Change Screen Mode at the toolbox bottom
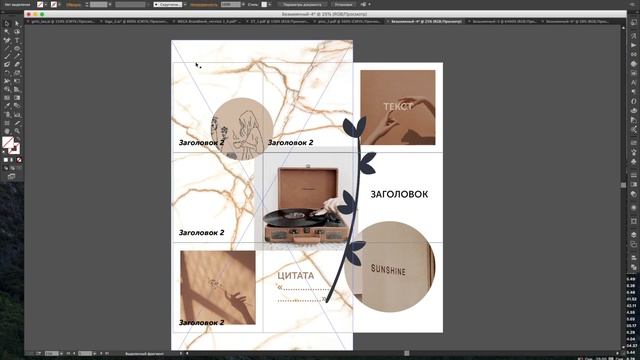 11,176
